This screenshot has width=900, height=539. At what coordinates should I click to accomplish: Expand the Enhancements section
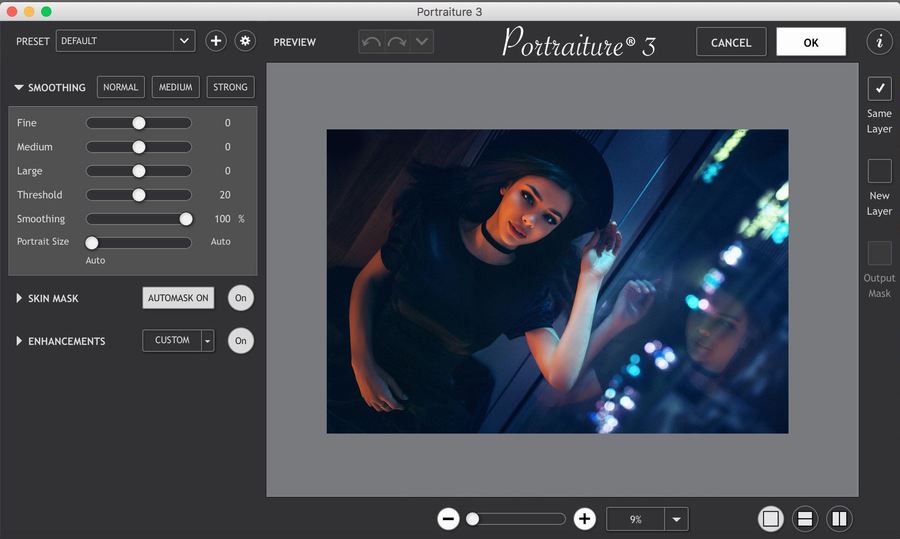19,341
